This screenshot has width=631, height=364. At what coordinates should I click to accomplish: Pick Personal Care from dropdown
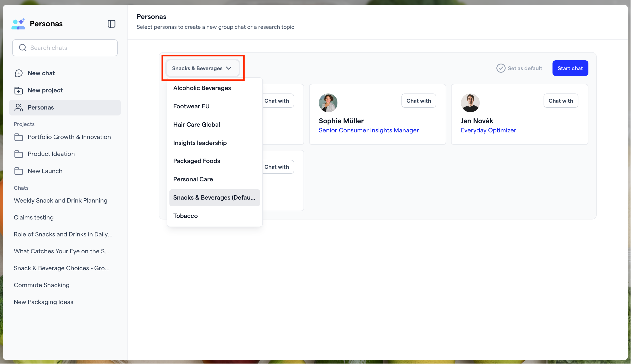[215, 179]
